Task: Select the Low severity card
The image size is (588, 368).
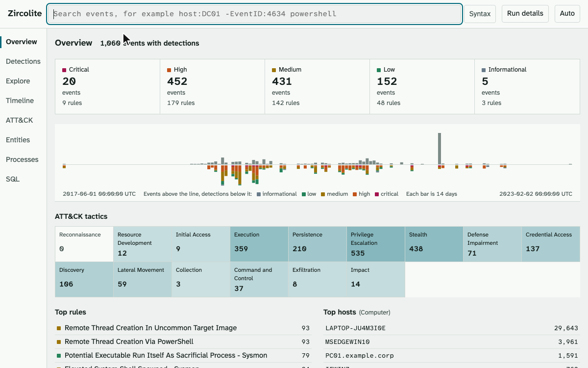Action: click(x=422, y=86)
